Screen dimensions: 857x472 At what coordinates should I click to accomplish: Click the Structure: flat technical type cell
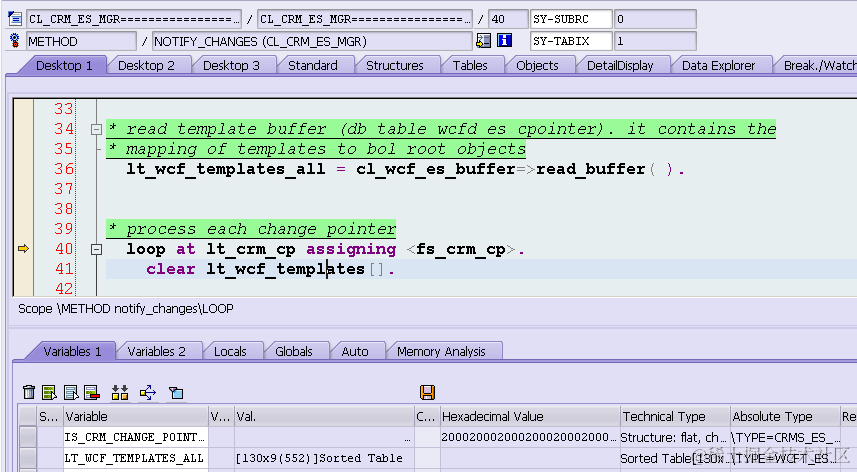[x=675, y=437]
